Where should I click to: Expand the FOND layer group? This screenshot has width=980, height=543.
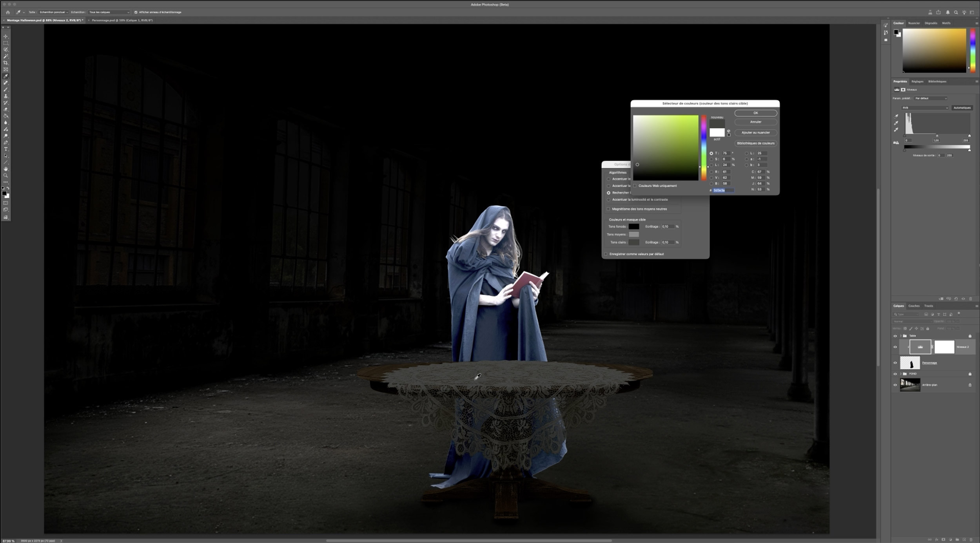[x=900, y=374]
